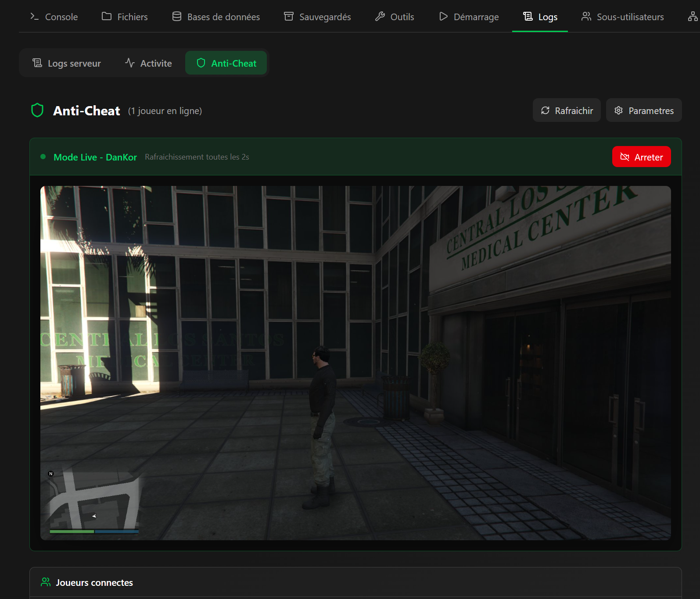700x599 pixels.
Task: Click the green health bar in preview
Action: pyautogui.click(x=72, y=531)
